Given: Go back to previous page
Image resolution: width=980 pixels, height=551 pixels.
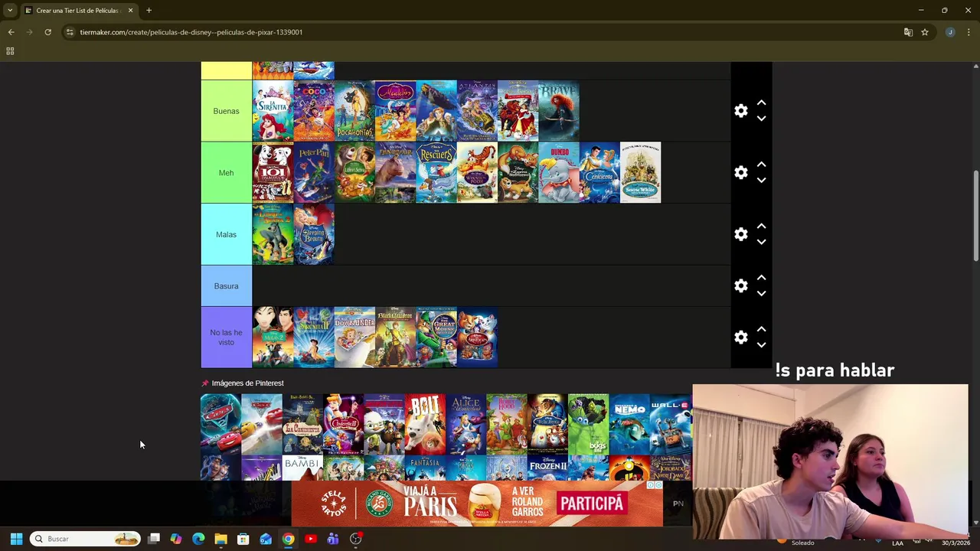Looking at the screenshot, I should [11, 32].
